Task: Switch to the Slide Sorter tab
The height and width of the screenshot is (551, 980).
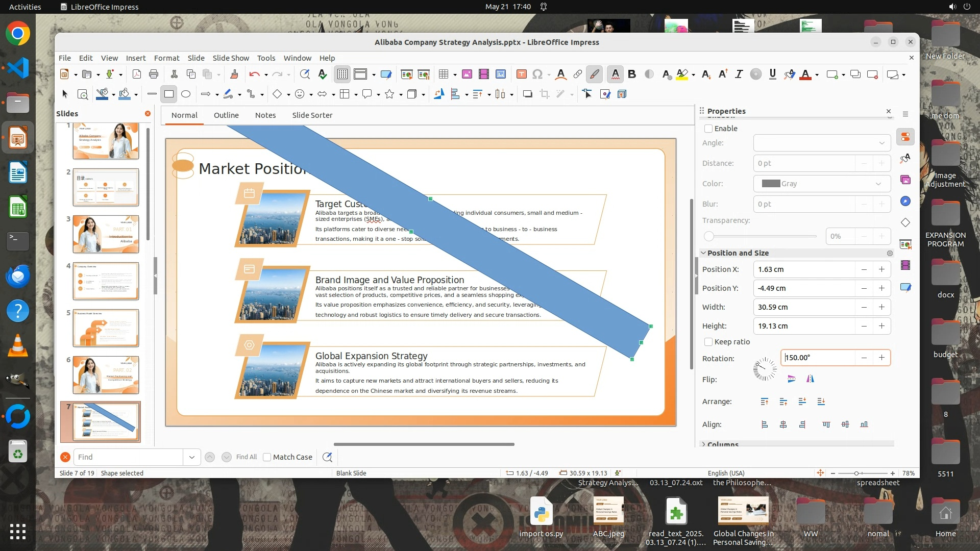Action: tap(312, 115)
